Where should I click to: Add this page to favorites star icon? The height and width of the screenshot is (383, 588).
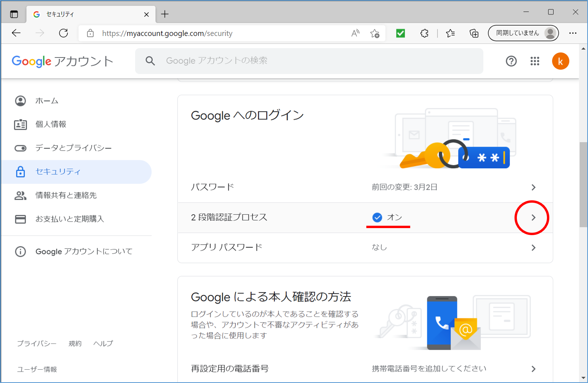pos(375,33)
